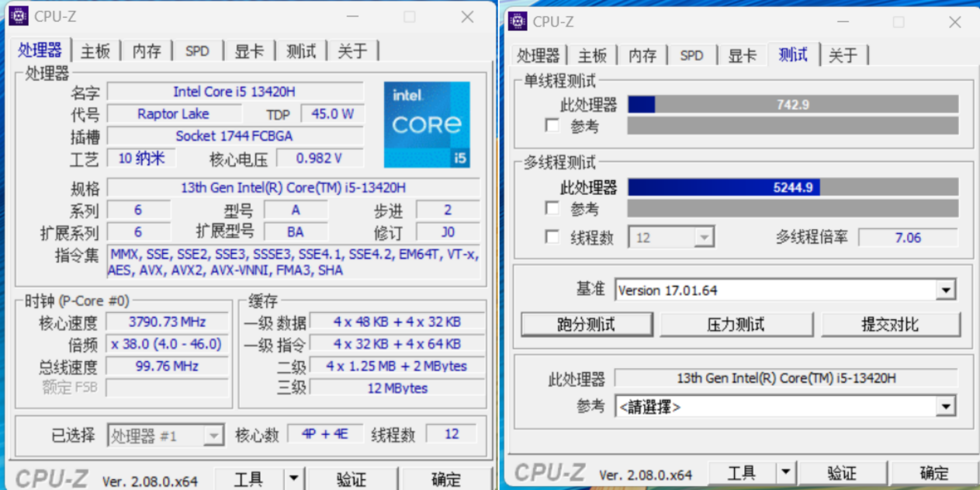The width and height of the screenshot is (980, 490).
Task: Open the 基准 version dropdown
Action: point(946,290)
